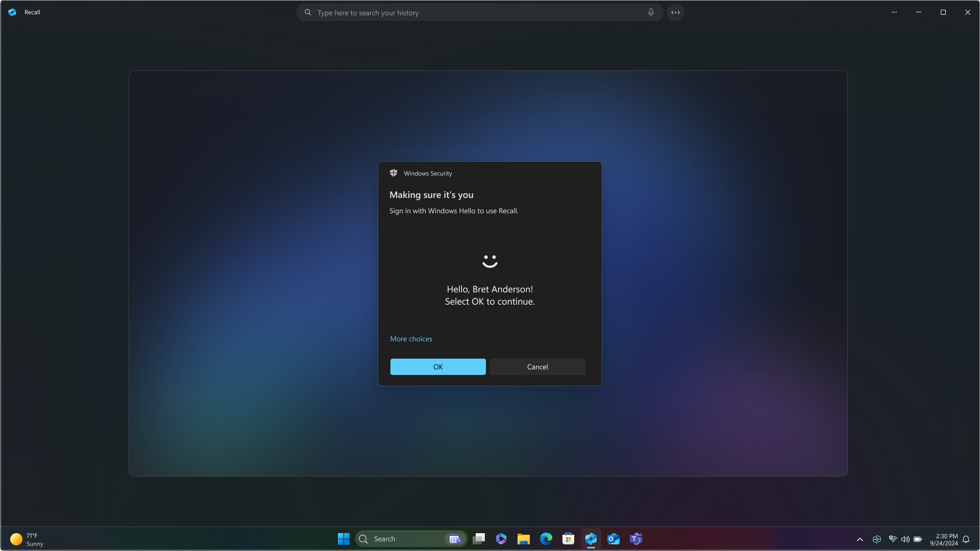Toggle network status system tray icon

click(x=893, y=539)
